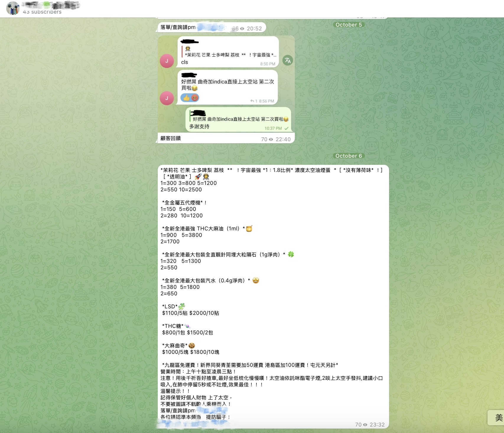504x433 pixels.
Task: Click the lower pink J avatar
Action: click(x=167, y=98)
